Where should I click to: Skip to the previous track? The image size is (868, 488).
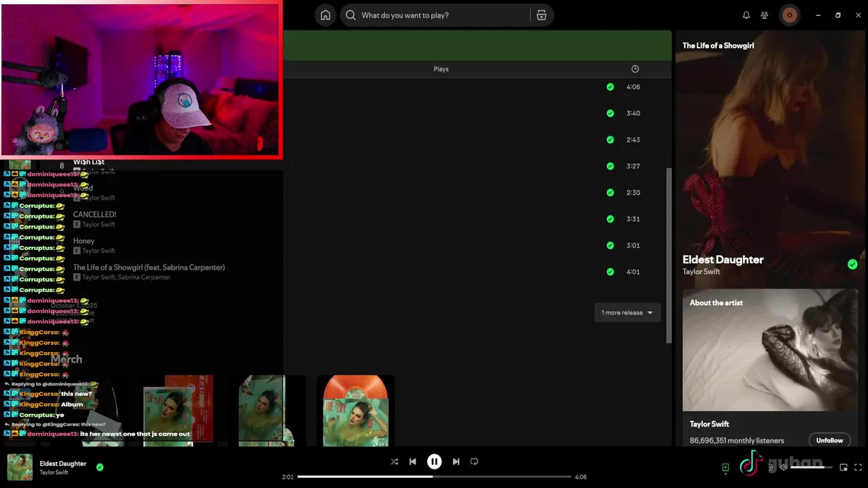[x=412, y=462]
